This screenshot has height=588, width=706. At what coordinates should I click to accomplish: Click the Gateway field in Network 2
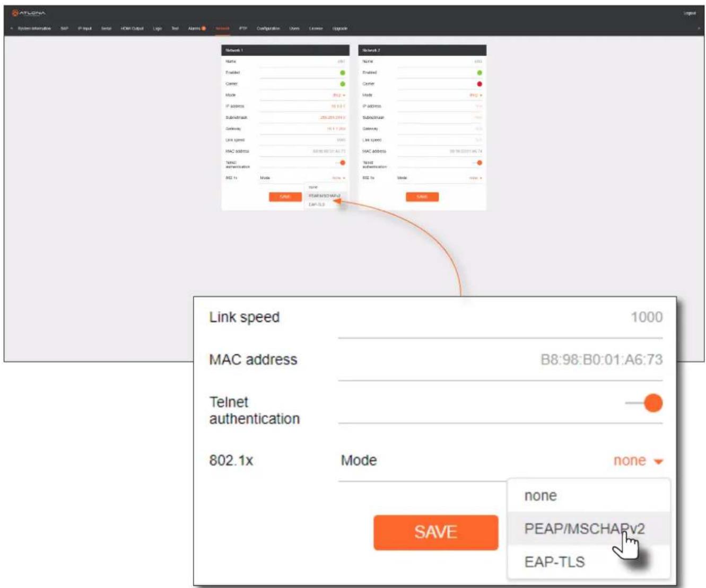(440, 129)
